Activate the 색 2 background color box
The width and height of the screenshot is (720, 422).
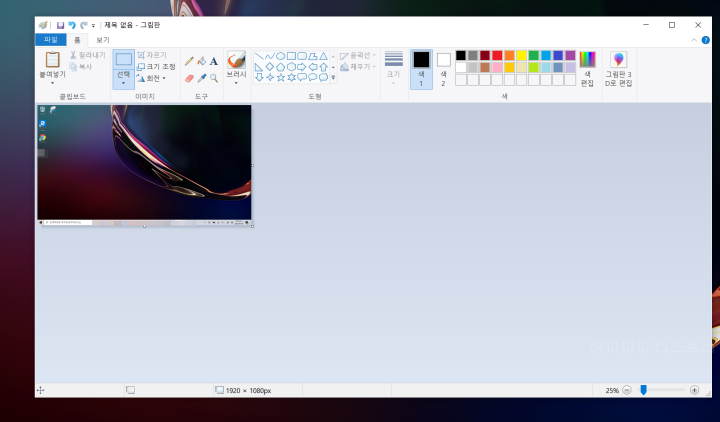click(444, 69)
